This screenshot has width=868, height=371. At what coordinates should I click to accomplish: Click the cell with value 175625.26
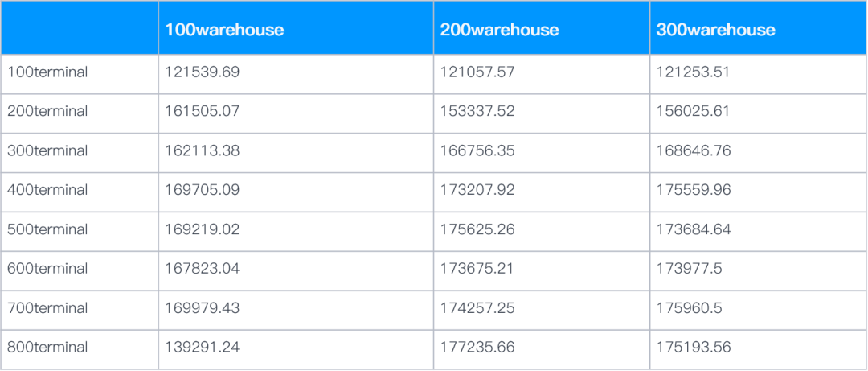[477, 229]
